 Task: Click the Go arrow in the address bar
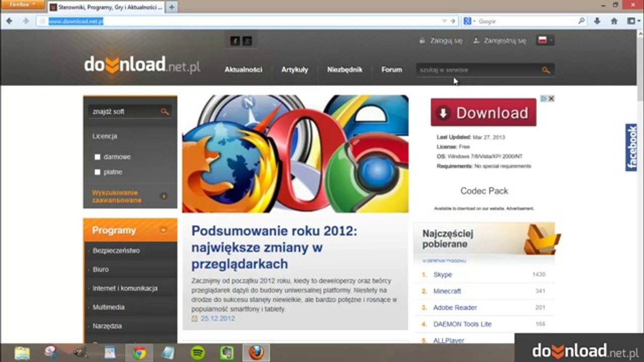point(453,21)
